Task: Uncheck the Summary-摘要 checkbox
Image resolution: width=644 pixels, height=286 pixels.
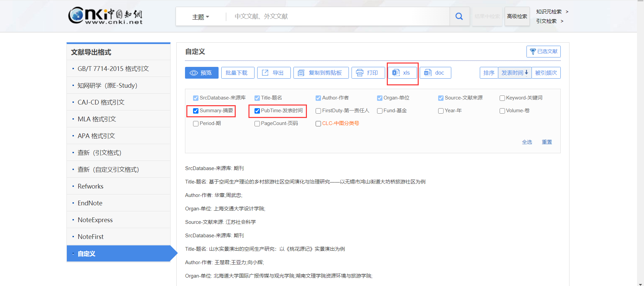Action: click(196, 111)
